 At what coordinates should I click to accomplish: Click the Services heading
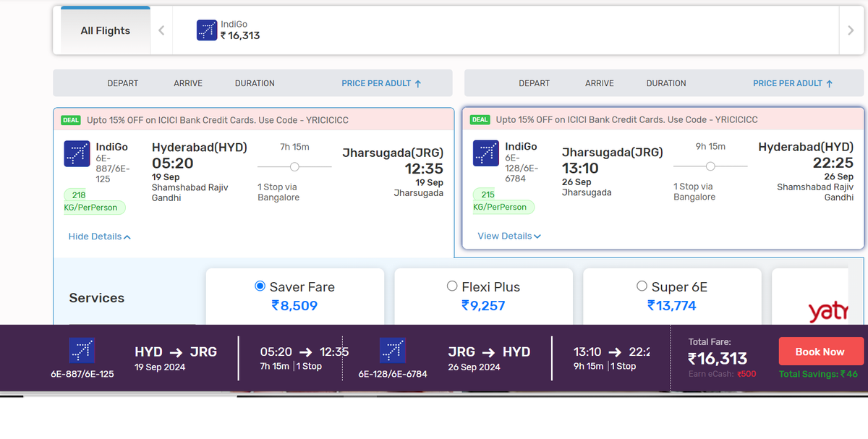click(x=97, y=298)
